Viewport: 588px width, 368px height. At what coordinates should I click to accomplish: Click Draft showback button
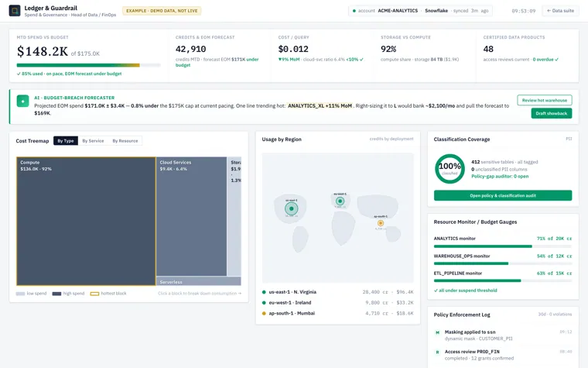point(551,113)
